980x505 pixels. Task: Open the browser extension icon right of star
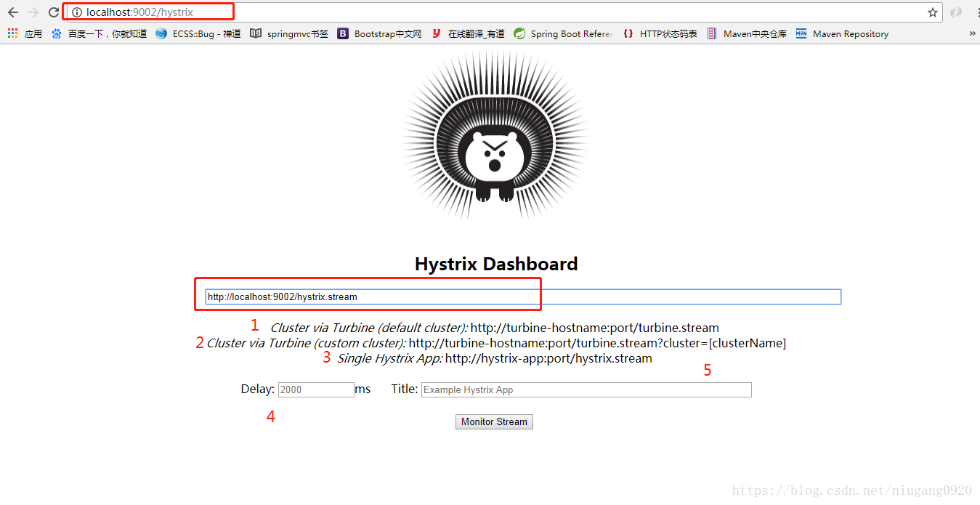point(956,12)
